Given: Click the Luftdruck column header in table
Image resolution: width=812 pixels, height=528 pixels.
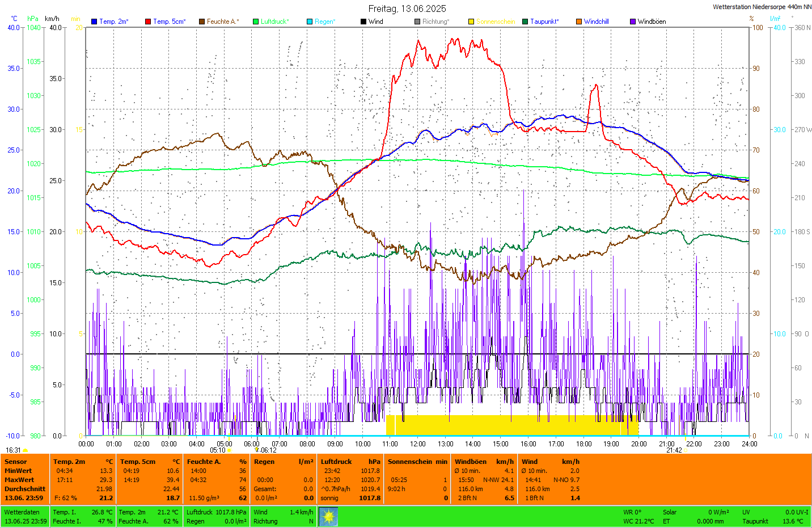Looking at the screenshot, I should [x=336, y=462].
